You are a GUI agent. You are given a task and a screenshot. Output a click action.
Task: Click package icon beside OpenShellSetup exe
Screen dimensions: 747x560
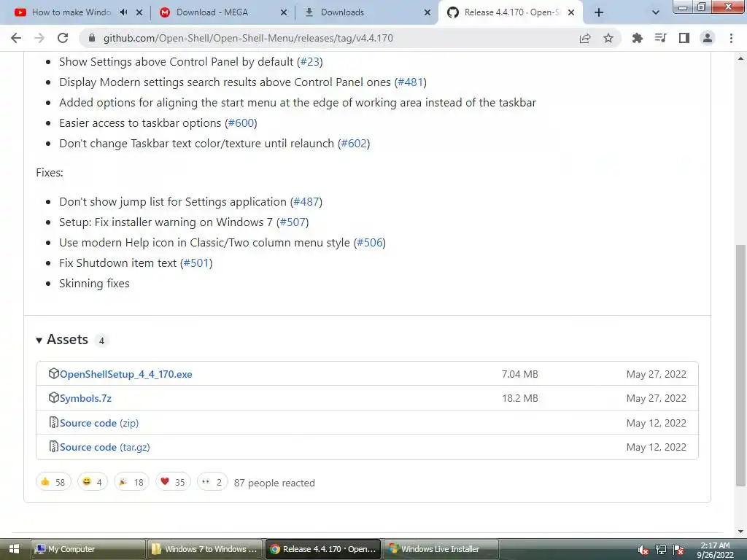pos(54,374)
